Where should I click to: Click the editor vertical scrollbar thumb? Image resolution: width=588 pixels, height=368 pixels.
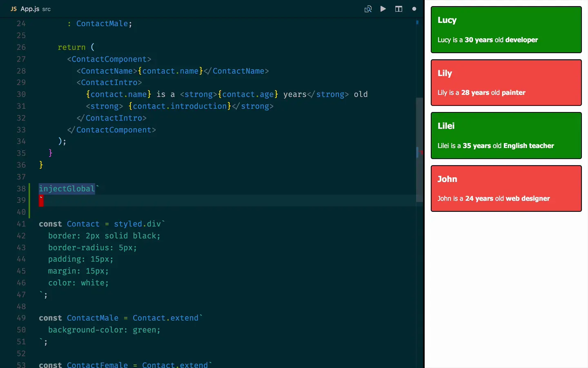pos(419,150)
